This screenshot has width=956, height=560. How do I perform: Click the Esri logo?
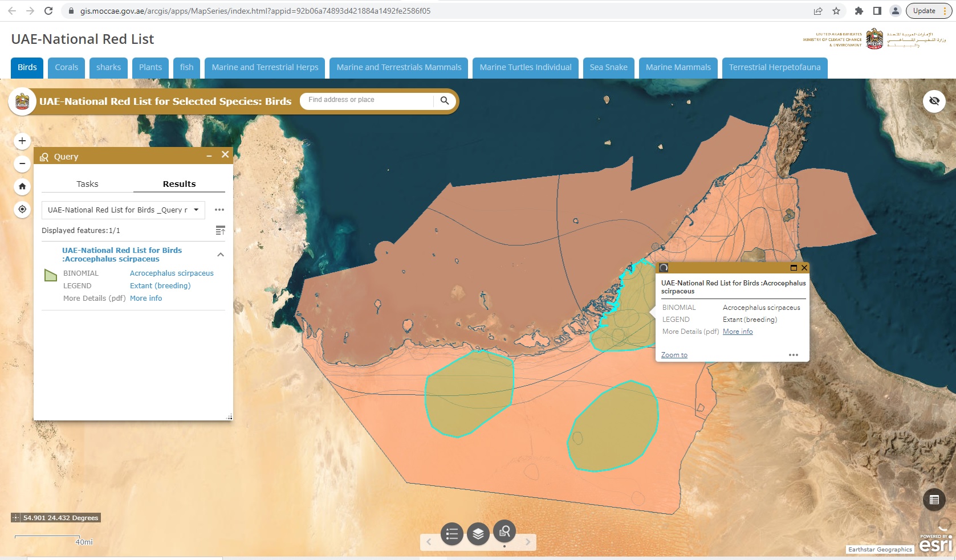tap(935, 543)
